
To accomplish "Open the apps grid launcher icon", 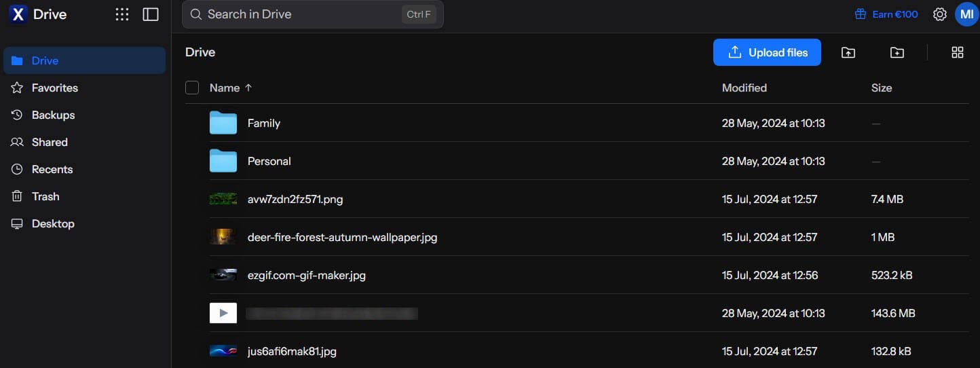I will click(122, 14).
